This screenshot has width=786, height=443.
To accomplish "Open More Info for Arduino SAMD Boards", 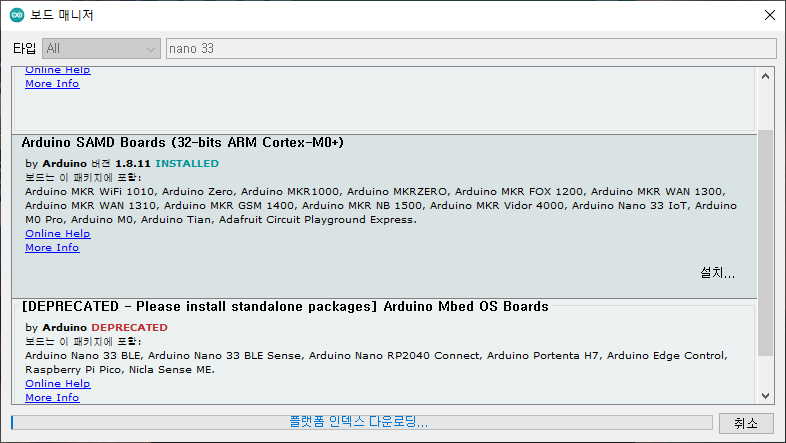I will click(52, 248).
